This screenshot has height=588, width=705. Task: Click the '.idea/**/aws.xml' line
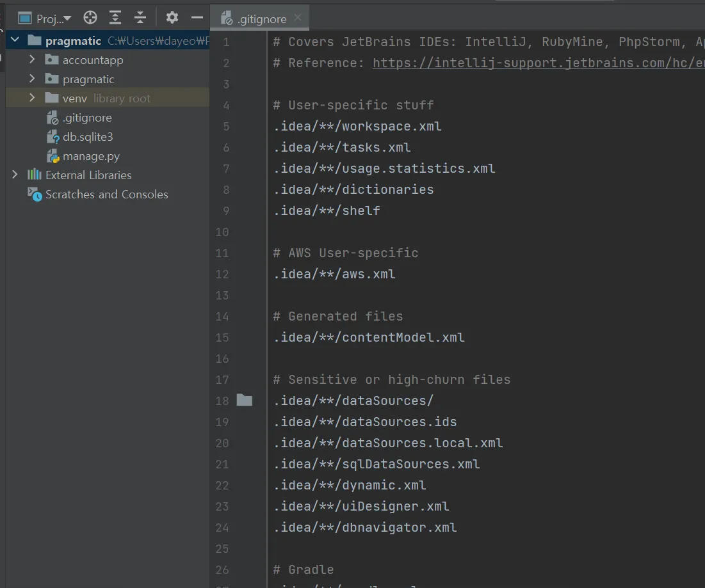(334, 274)
